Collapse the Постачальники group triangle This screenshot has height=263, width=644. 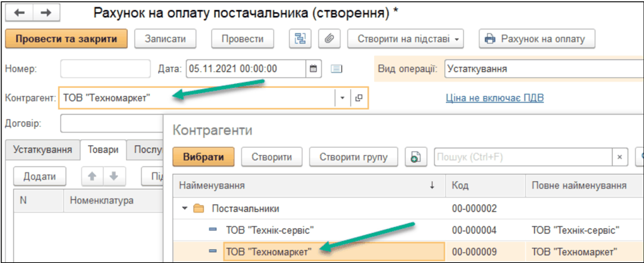(185, 208)
